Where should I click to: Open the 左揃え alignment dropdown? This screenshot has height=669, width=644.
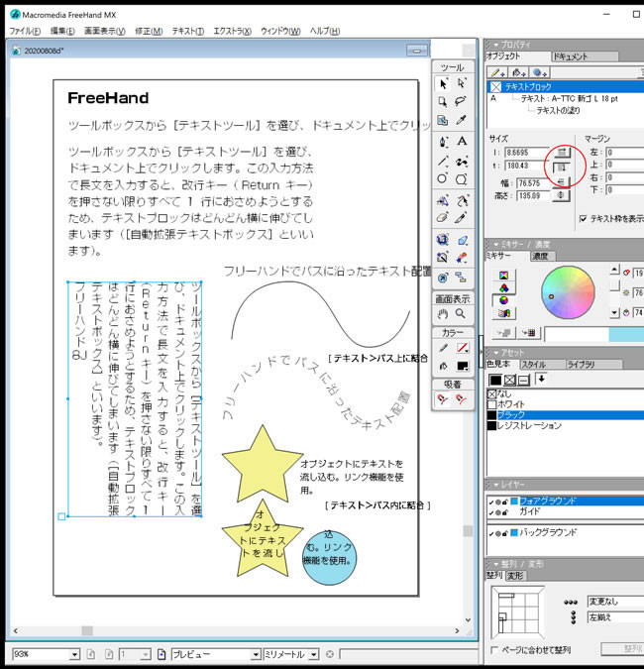tap(615, 617)
